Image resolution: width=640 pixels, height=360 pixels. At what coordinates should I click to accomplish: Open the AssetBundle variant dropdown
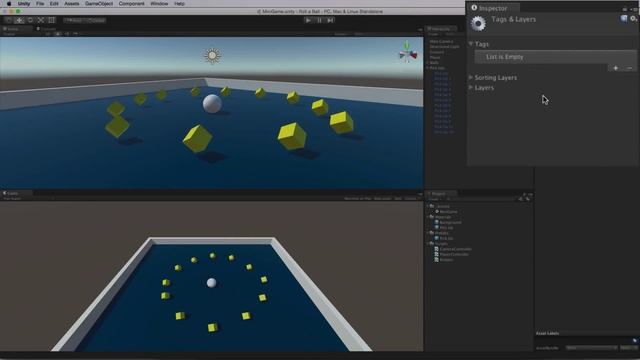(x=628, y=348)
